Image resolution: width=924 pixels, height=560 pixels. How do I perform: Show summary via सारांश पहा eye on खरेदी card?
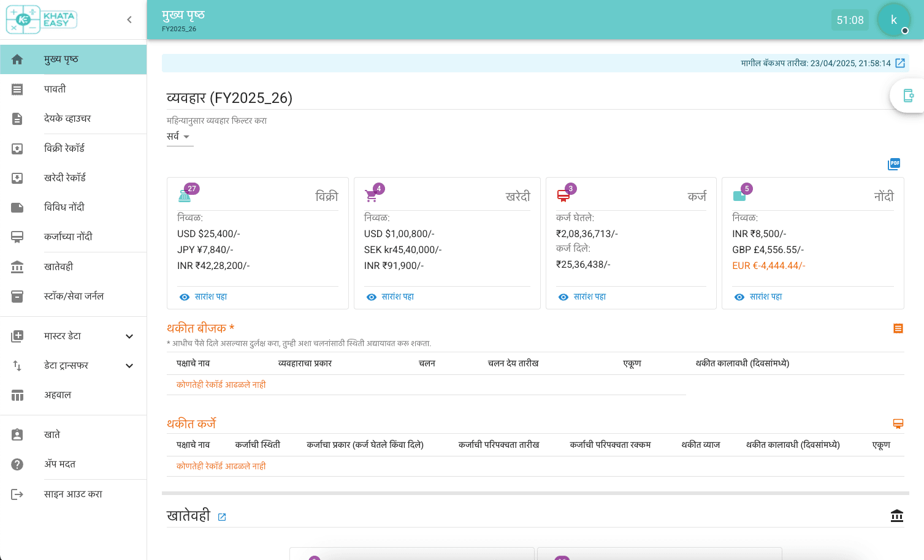pos(392,297)
